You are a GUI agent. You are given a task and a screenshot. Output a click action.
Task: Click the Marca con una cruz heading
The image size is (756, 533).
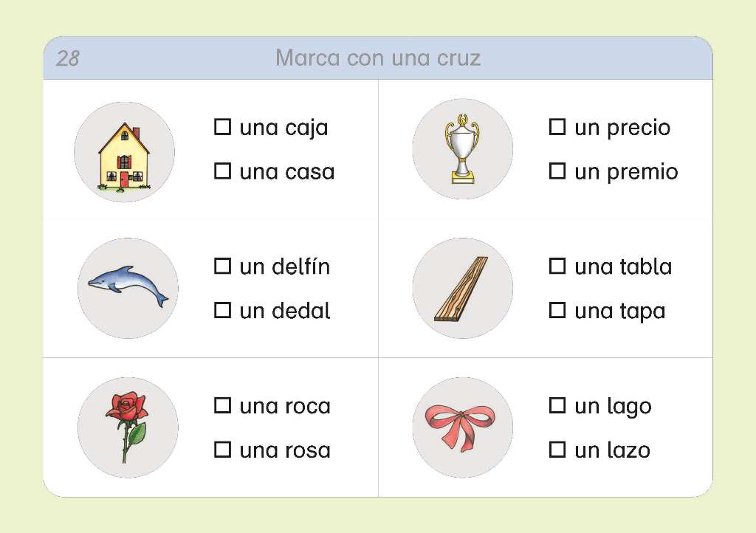(x=378, y=58)
